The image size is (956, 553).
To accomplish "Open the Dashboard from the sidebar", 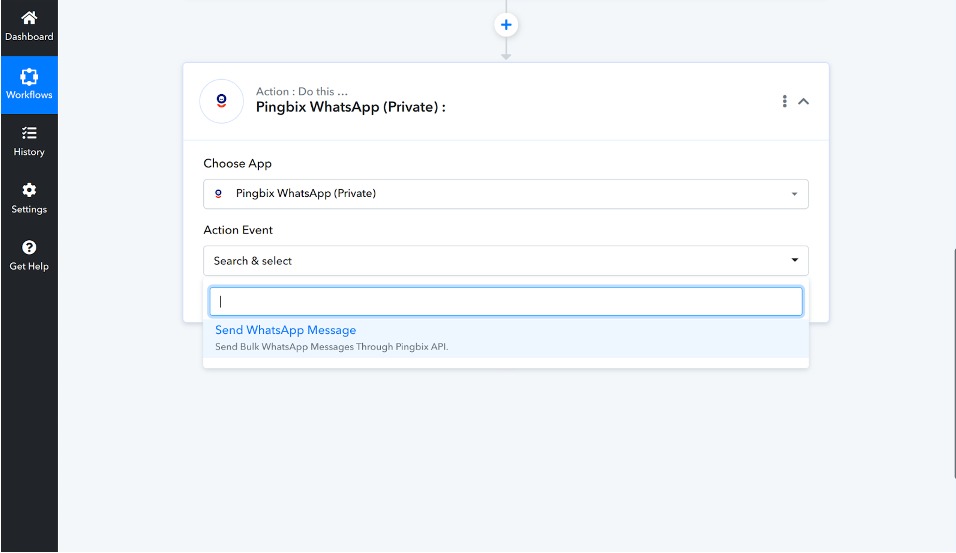I will point(29,27).
